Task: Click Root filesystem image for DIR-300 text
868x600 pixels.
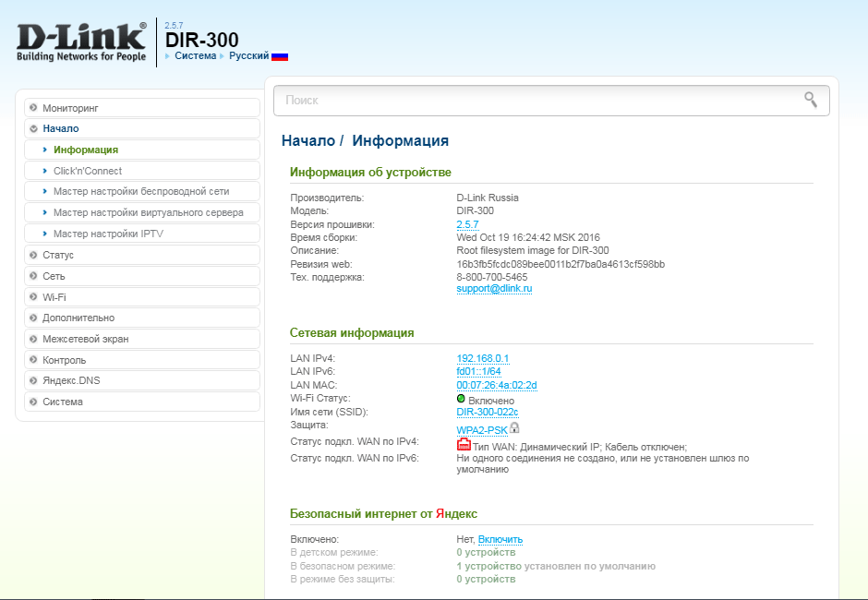Action: 533,250
